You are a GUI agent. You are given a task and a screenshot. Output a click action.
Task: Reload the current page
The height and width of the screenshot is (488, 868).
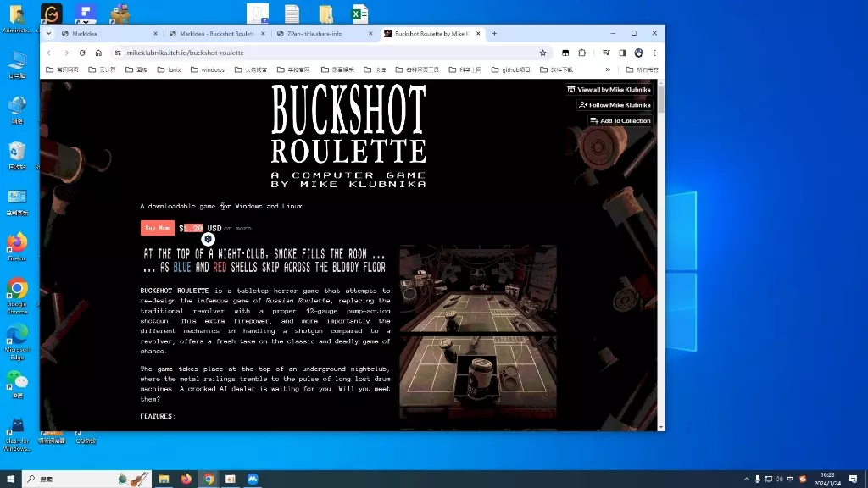pyautogui.click(x=82, y=53)
